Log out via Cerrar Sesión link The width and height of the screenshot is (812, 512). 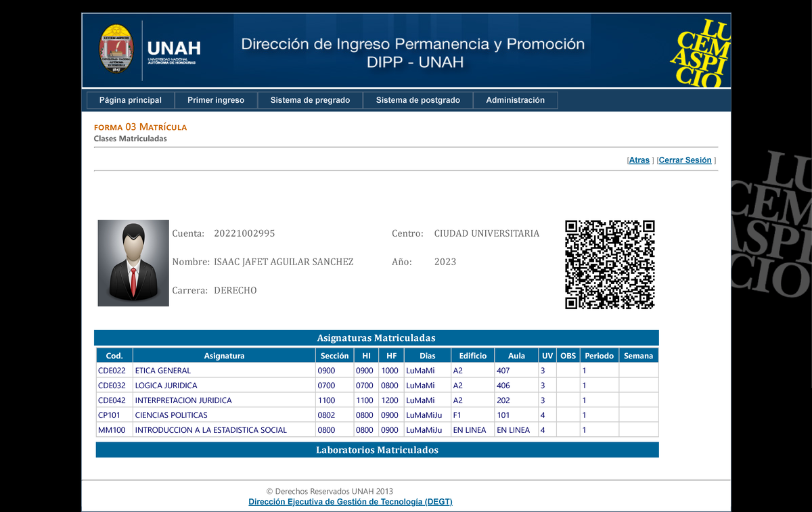tap(685, 160)
